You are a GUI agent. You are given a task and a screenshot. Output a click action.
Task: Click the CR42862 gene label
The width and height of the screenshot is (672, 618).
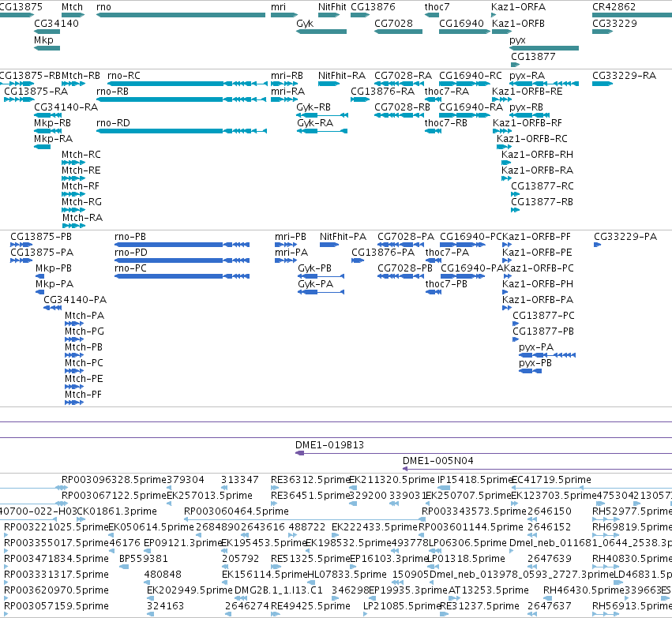[614, 7]
